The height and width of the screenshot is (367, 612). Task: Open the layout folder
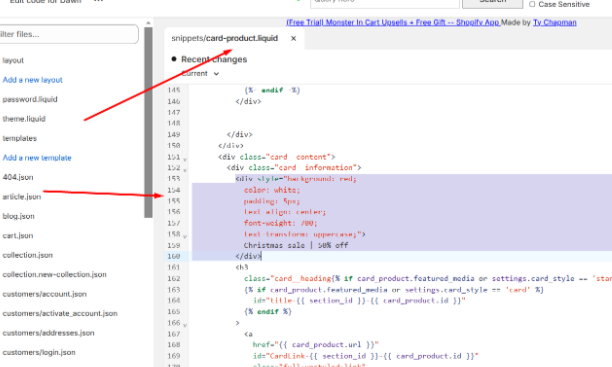click(x=13, y=61)
